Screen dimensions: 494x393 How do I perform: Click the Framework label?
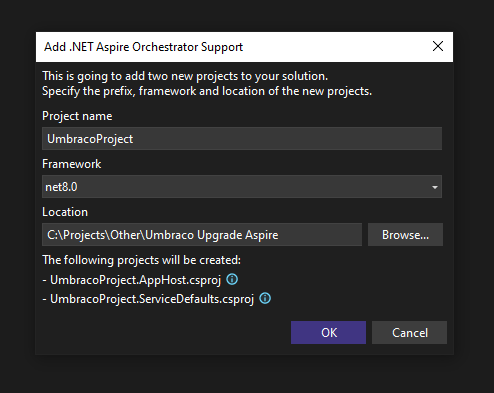(71, 164)
